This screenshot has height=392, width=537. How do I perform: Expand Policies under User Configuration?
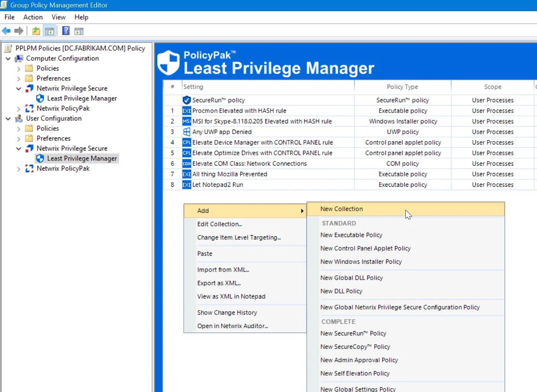pyautogui.click(x=18, y=128)
